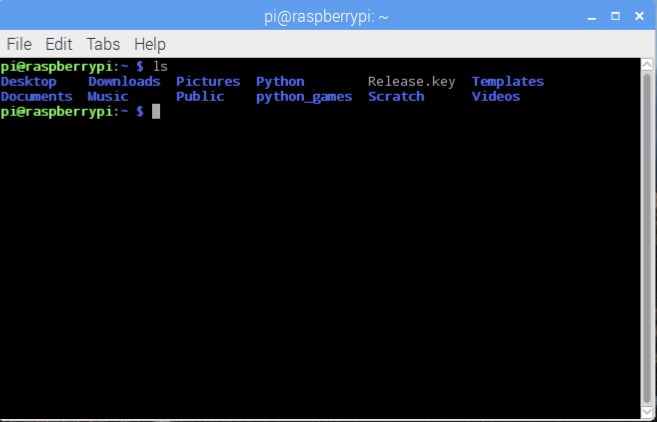Viewport: 657px width, 422px height.
Task: Click the Desktop directory name
Action: coord(28,81)
